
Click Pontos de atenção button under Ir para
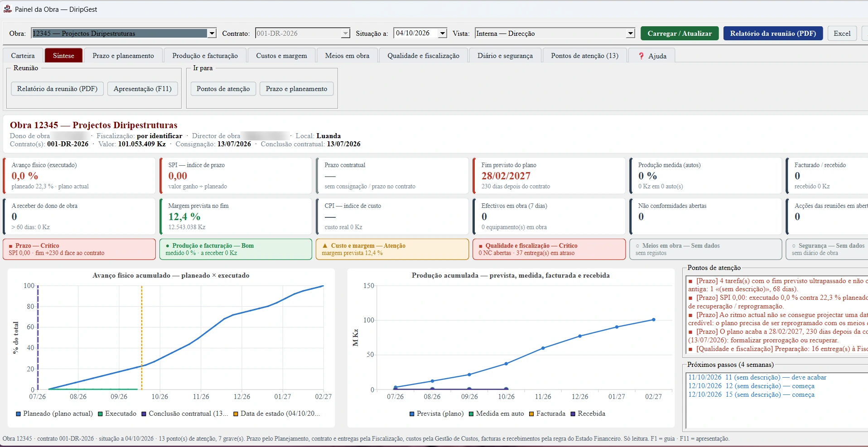[x=223, y=89]
